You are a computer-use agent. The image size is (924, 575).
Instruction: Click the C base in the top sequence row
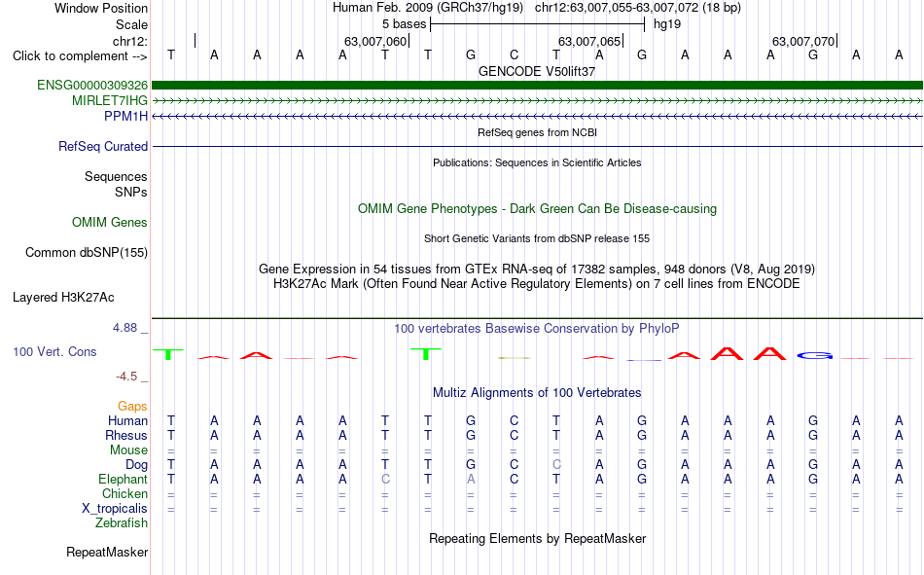(x=514, y=54)
